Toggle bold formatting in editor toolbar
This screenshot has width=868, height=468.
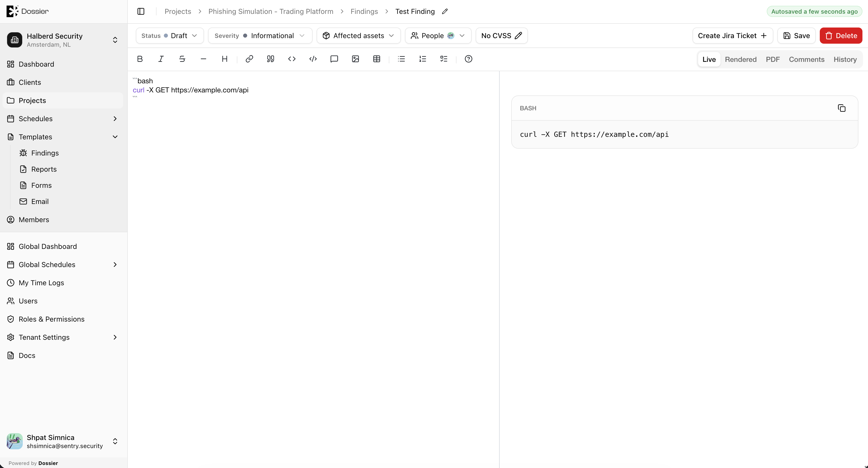click(x=140, y=59)
